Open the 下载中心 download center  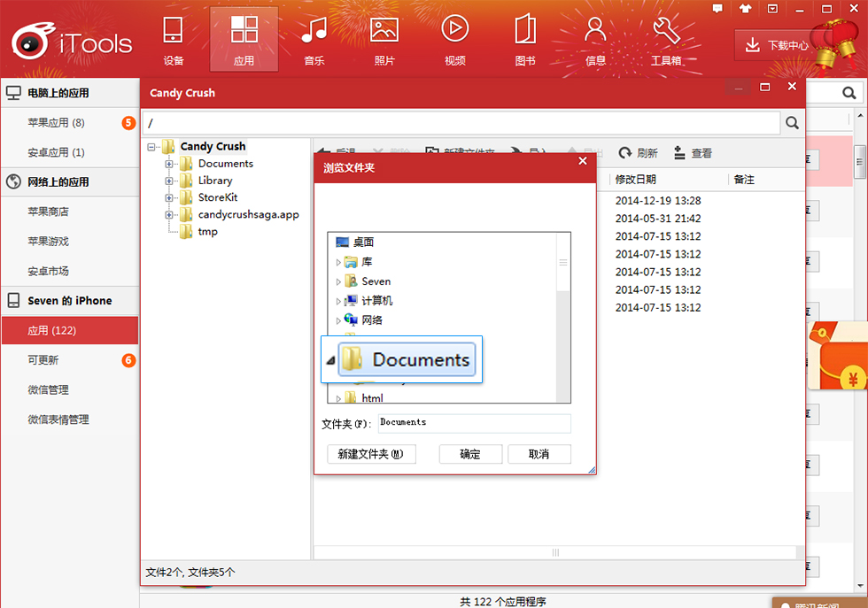point(776,45)
